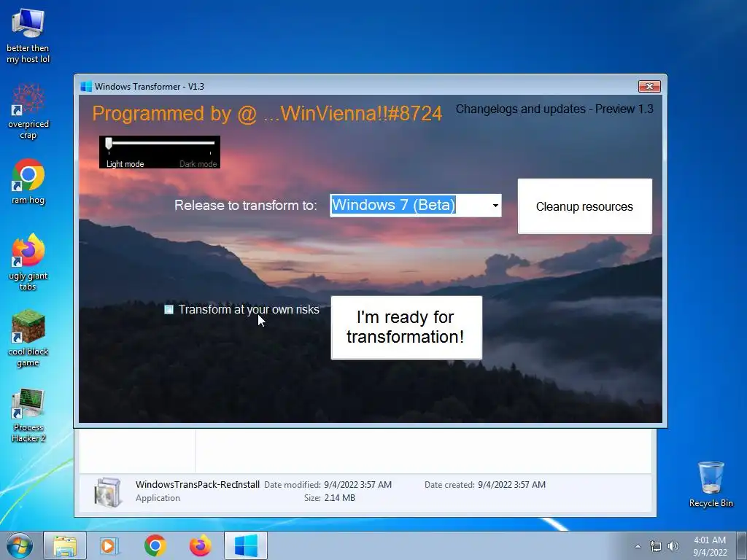
Task: Click the 'Release to transform to:' label
Action: point(245,205)
